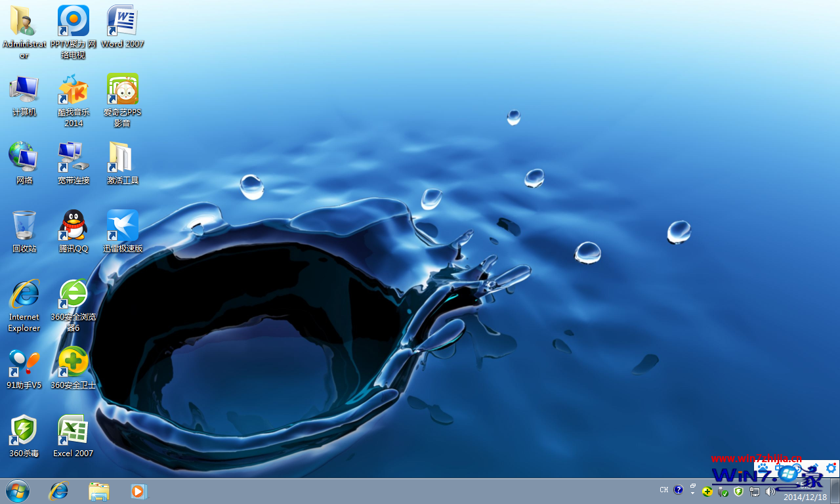This screenshot has height=504, width=840.
Task: Launch Word 2007
Action: tap(122, 20)
